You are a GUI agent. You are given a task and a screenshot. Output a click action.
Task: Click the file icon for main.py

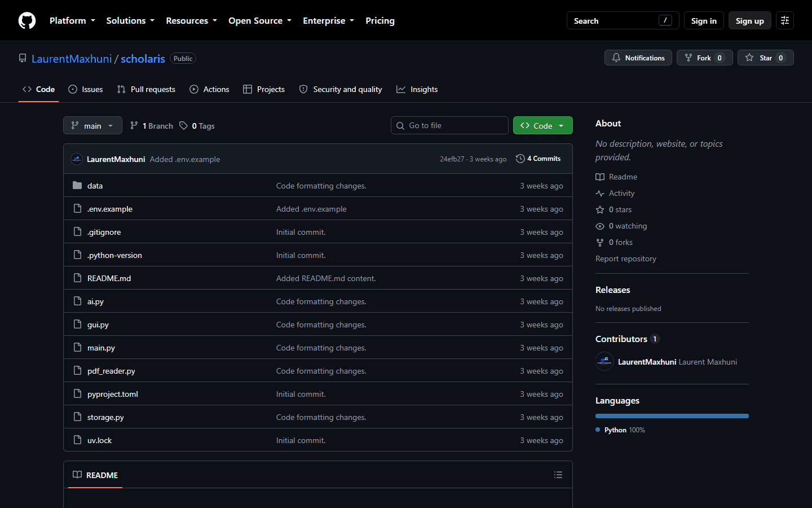pyautogui.click(x=77, y=347)
